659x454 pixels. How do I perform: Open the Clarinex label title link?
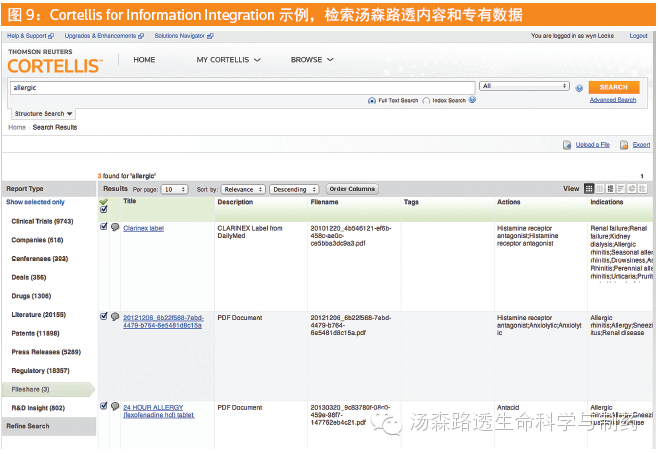tap(144, 228)
